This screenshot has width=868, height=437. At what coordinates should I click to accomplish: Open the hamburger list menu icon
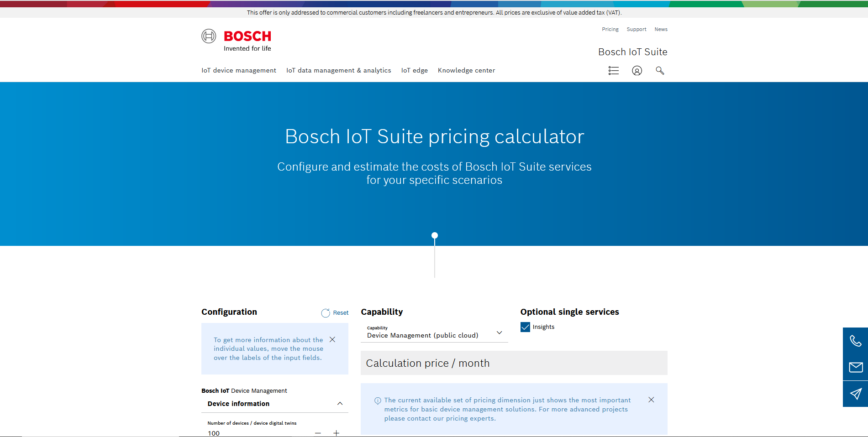pyautogui.click(x=614, y=71)
